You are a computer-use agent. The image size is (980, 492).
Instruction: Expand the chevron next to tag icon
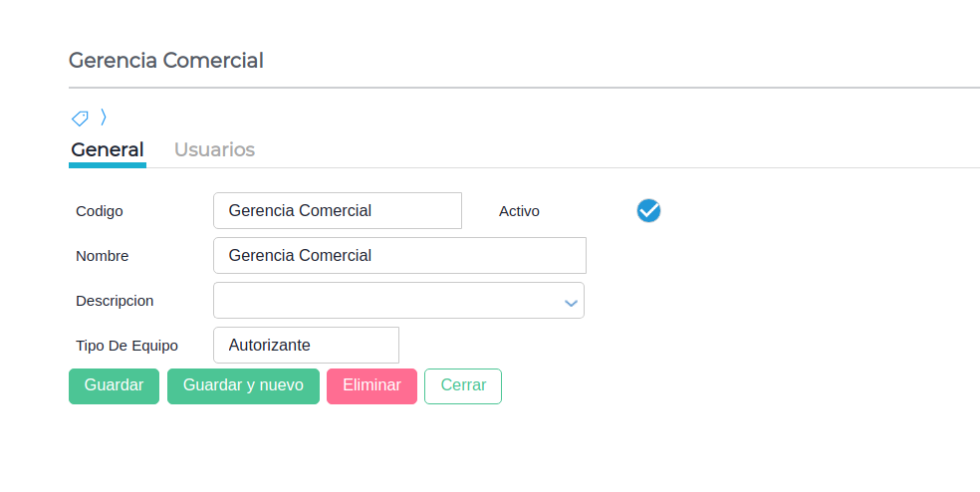click(x=104, y=118)
